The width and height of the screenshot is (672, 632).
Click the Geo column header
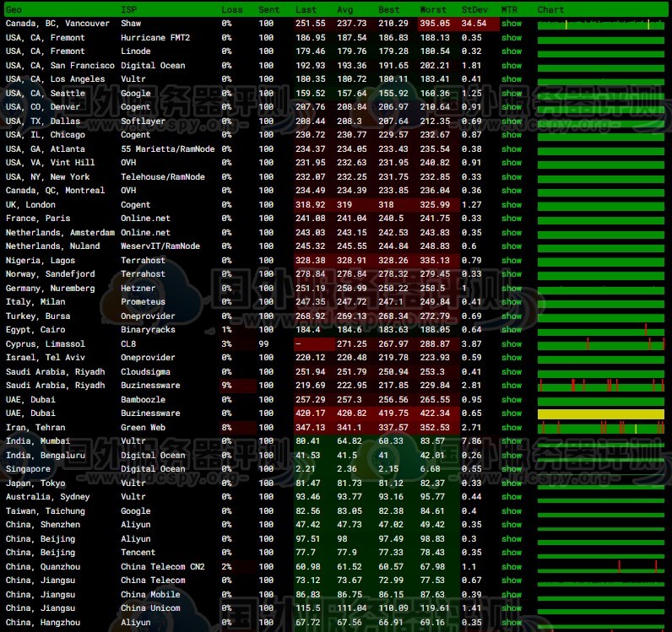pyautogui.click(x=14, y=9)
